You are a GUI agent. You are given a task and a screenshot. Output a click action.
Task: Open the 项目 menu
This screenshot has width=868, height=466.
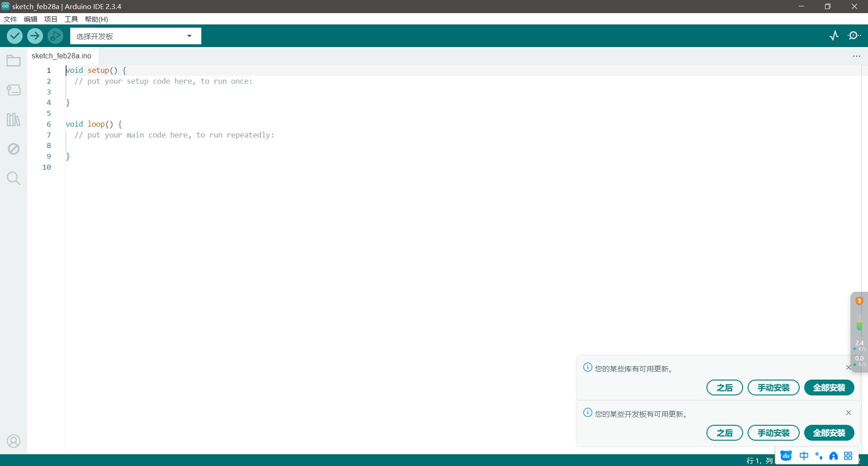pos(51,19)
